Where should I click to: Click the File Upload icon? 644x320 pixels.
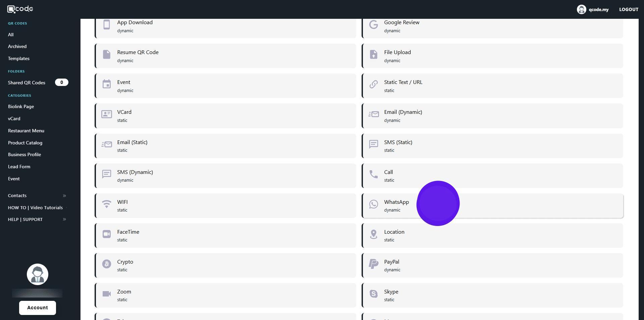point(374,54)
